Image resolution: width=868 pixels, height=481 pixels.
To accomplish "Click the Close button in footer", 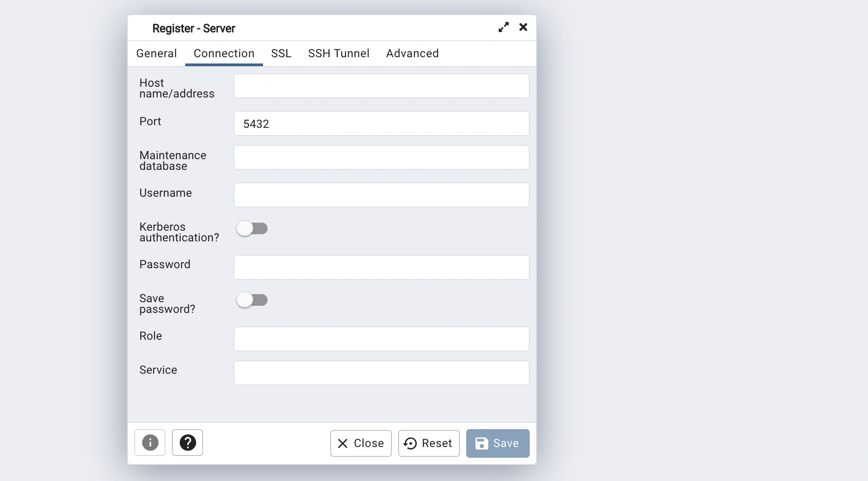I will tap(361, 443).
